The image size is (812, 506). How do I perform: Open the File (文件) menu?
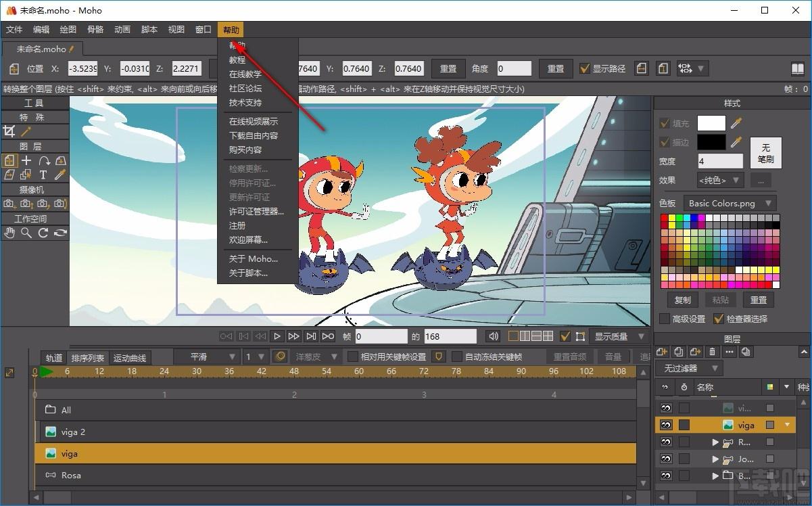(14, 30)
